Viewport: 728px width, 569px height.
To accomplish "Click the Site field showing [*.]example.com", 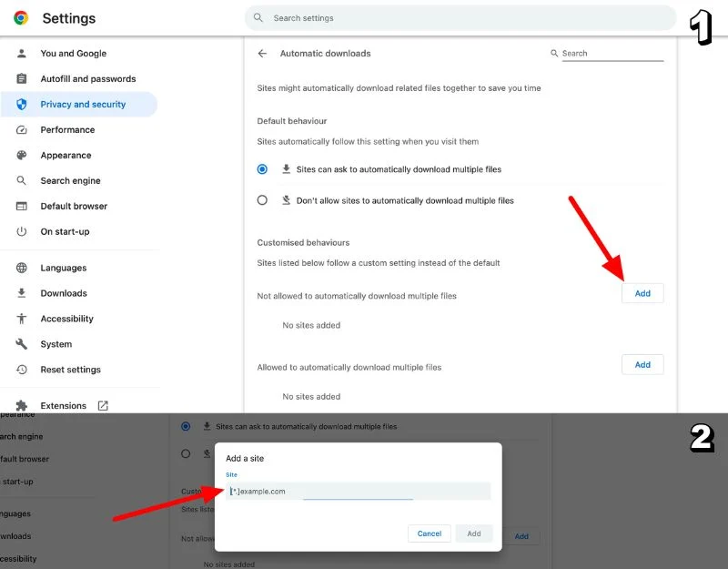I will (x=358, y=491).
